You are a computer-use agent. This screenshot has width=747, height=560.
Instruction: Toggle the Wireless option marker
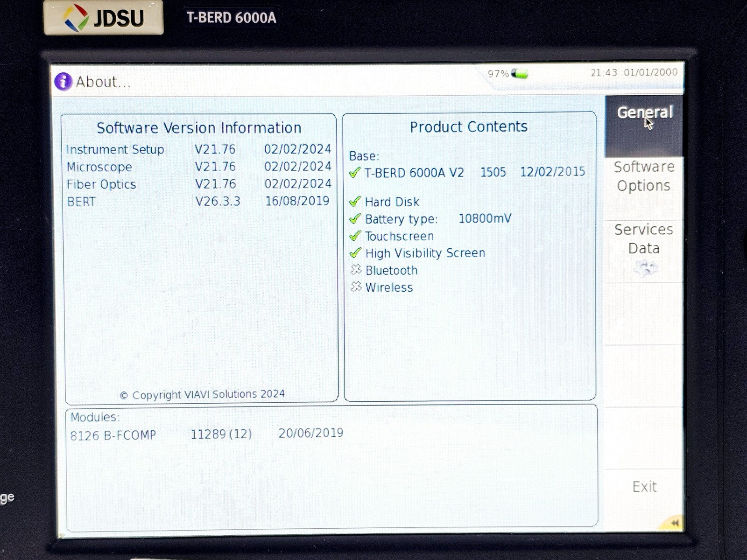point(356,287)
